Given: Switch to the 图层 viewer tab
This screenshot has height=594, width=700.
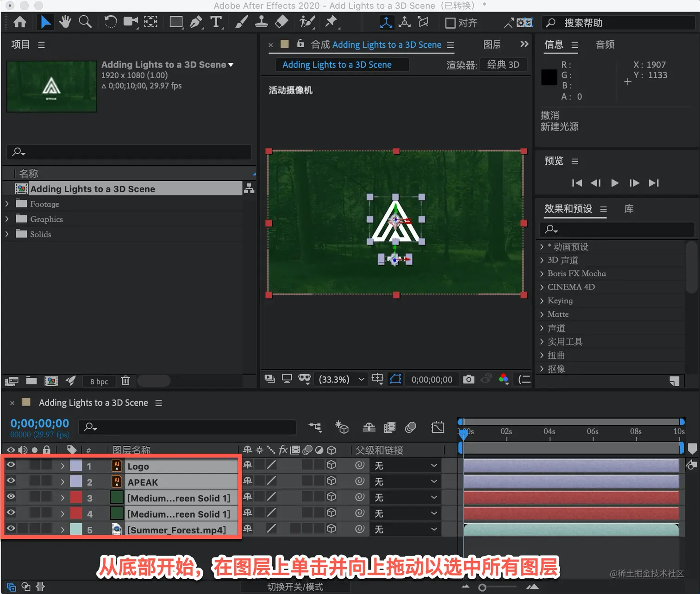Looking at the screenshot, I should click(x=492, y=44).
